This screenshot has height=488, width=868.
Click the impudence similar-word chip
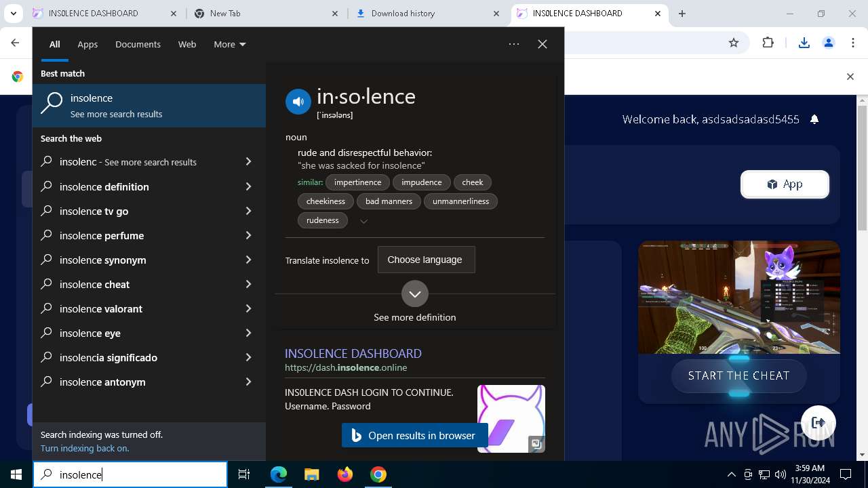pos(421,182)
